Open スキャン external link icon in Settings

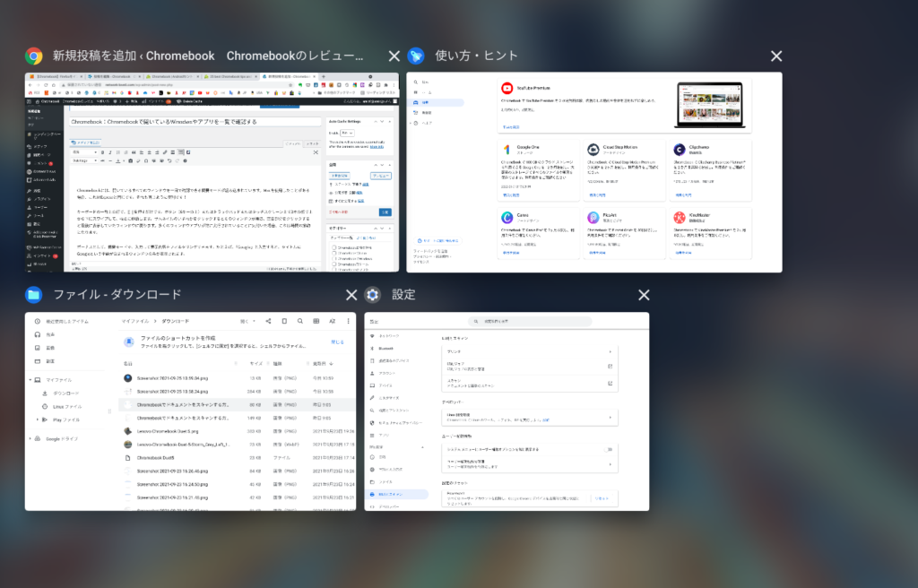click(610, 383)
